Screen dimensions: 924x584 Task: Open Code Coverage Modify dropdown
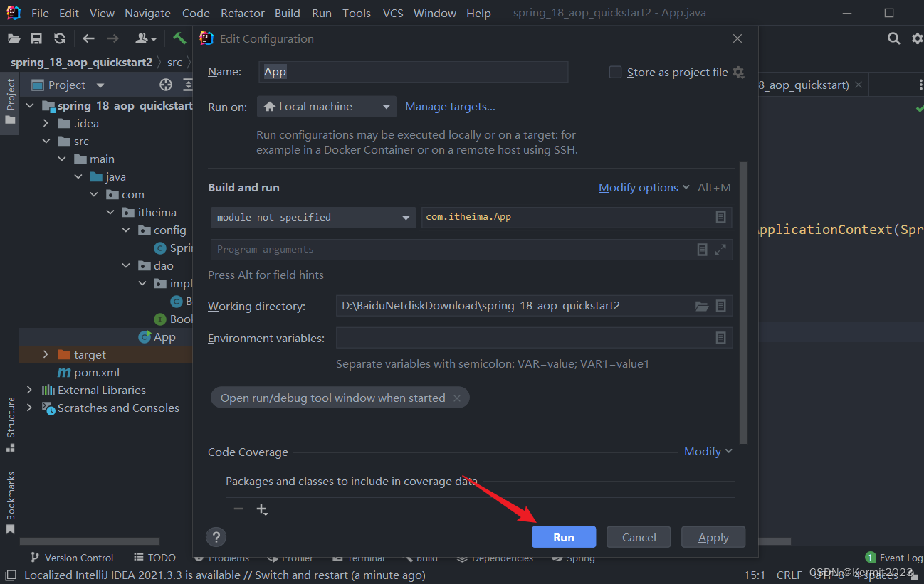(708, 452)
